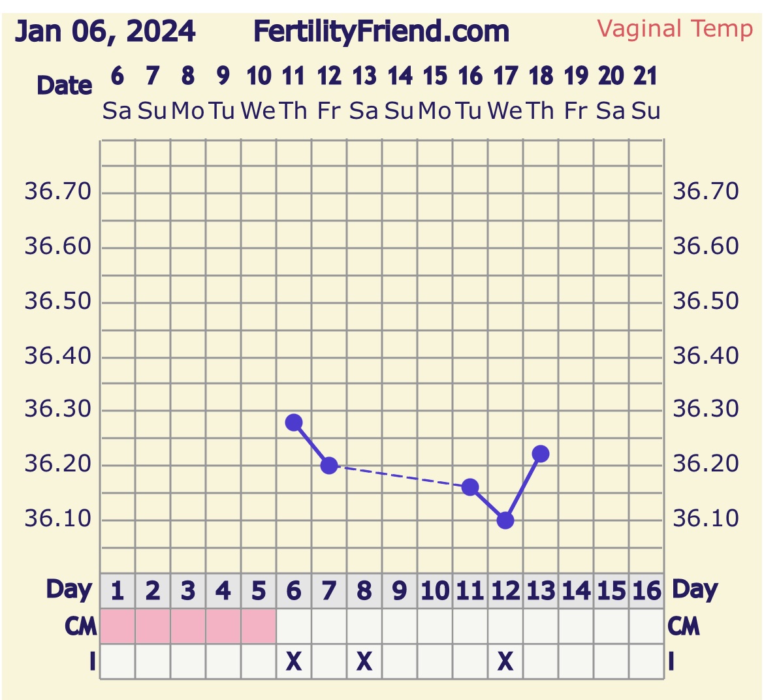
Task: Open the FertilityFriend.com title link
Action: [x=381, y=31]
